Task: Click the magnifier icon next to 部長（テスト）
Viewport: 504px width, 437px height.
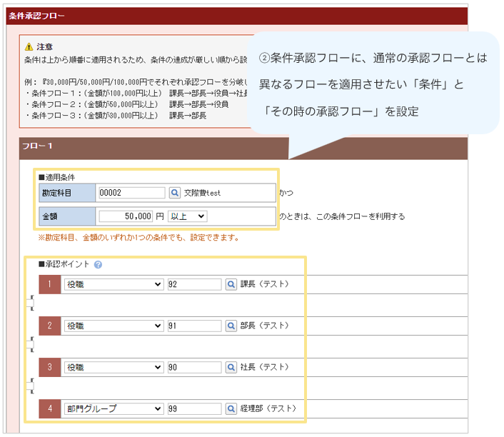Action: tap(231, 326)
